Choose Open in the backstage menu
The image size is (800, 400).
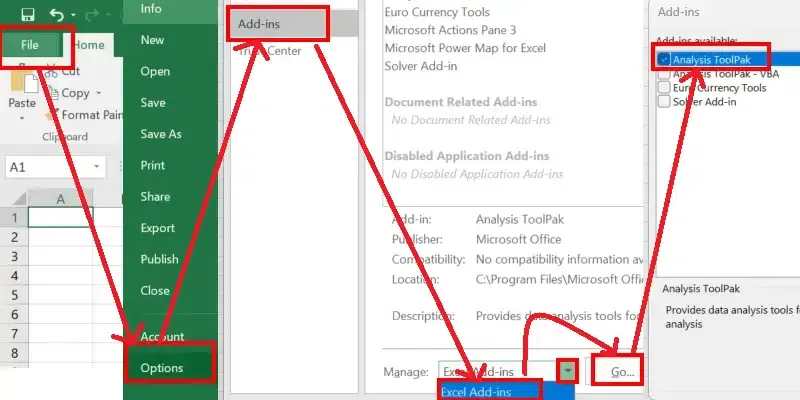coord(155,71)
